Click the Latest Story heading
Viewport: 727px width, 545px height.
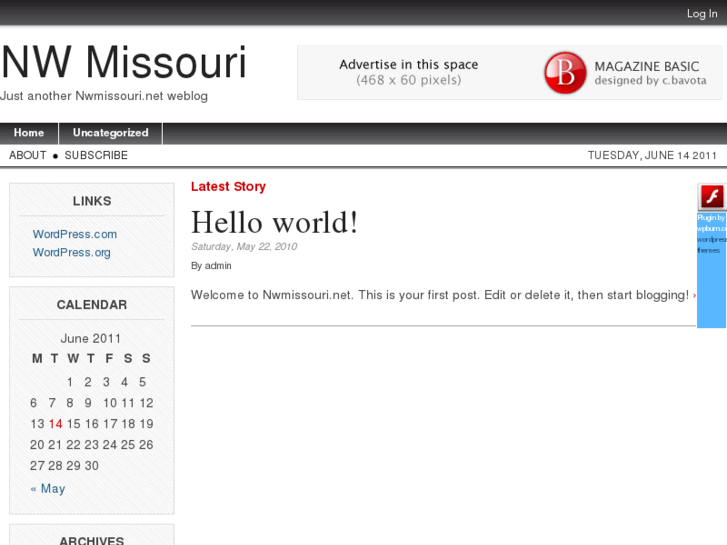(228, 186)
